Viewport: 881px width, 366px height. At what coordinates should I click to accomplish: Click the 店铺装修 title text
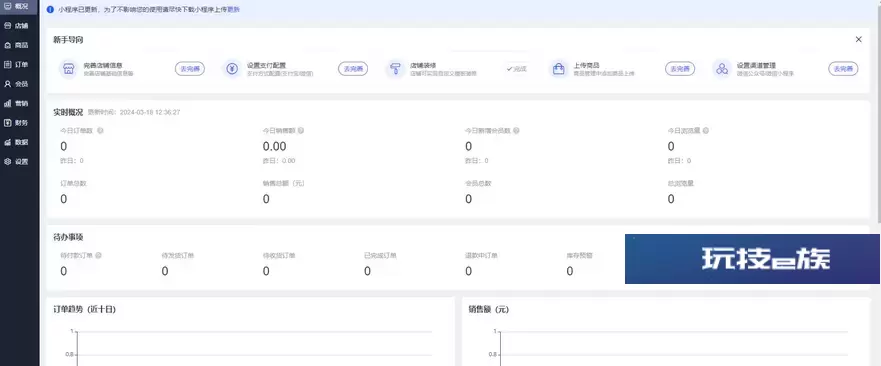click(x=423, y=65)
